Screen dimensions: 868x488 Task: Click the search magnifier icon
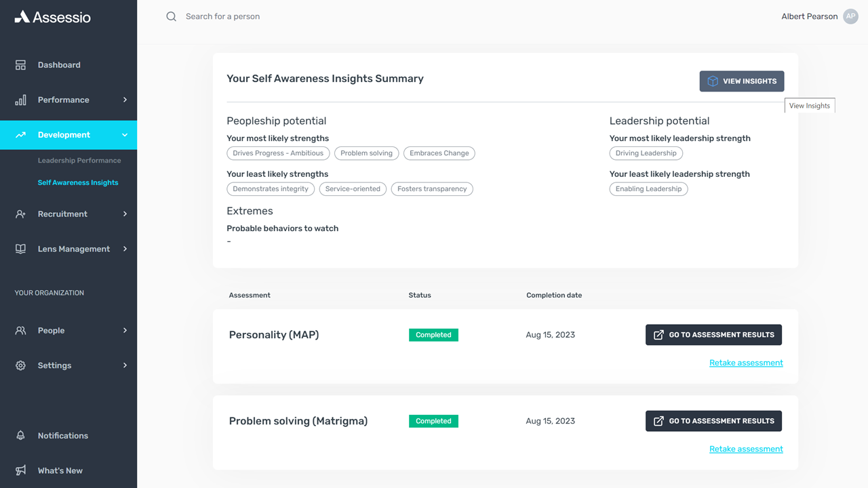[x=172, y=16]
